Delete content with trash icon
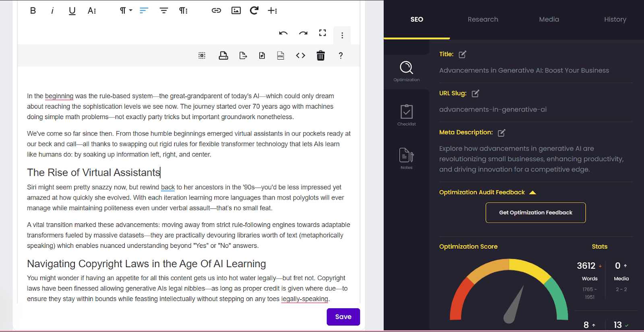The image size is (644, 332). click(x=320, y=56)
